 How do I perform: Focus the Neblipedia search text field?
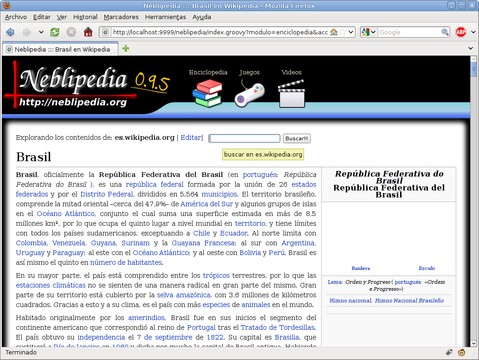[244, 138]
